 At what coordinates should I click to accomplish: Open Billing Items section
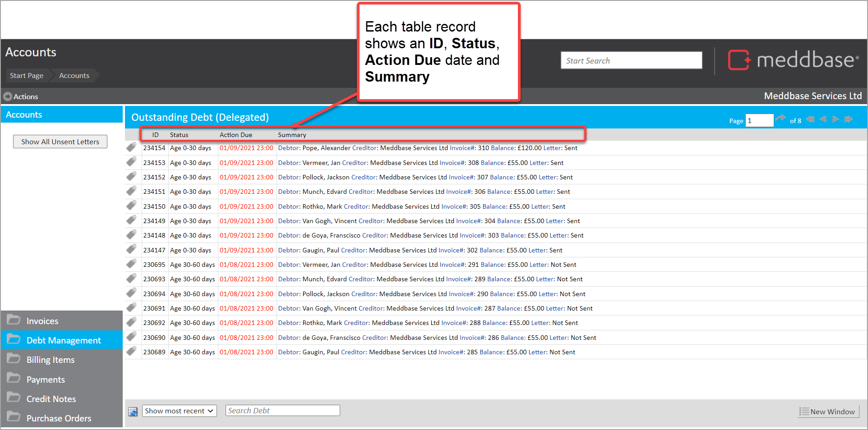pos(51,360)
